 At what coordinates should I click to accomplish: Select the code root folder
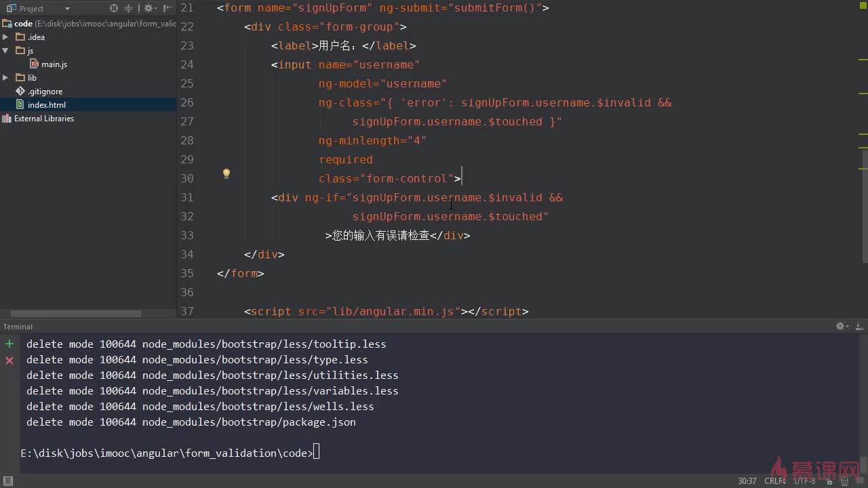pyautogui.click(x=88, y=24)
